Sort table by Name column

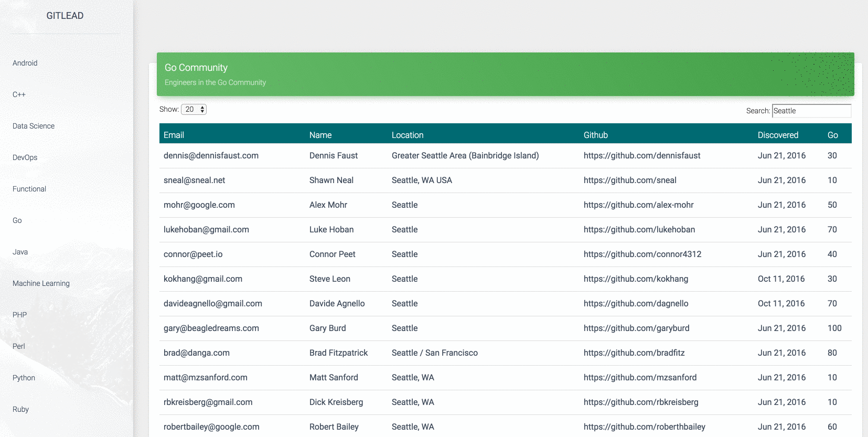[x=320, y=135]
